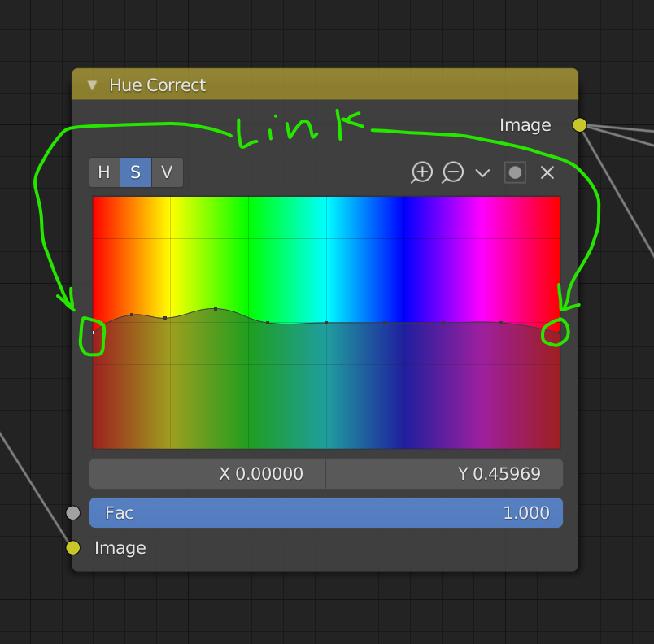Screen dimensions: 654x644
Task: Click the X 0.00000 coordinate field
Action: pos(207,473)
